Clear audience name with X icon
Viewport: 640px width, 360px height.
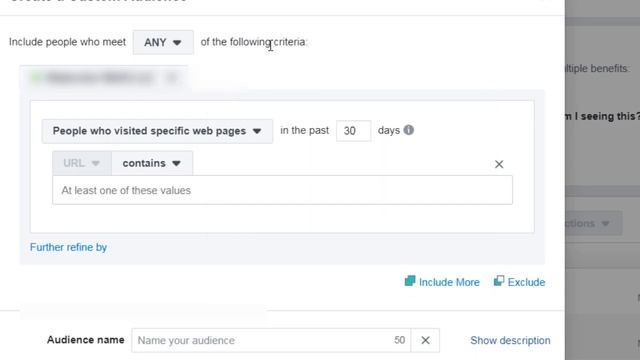click(x=425, y=340)
